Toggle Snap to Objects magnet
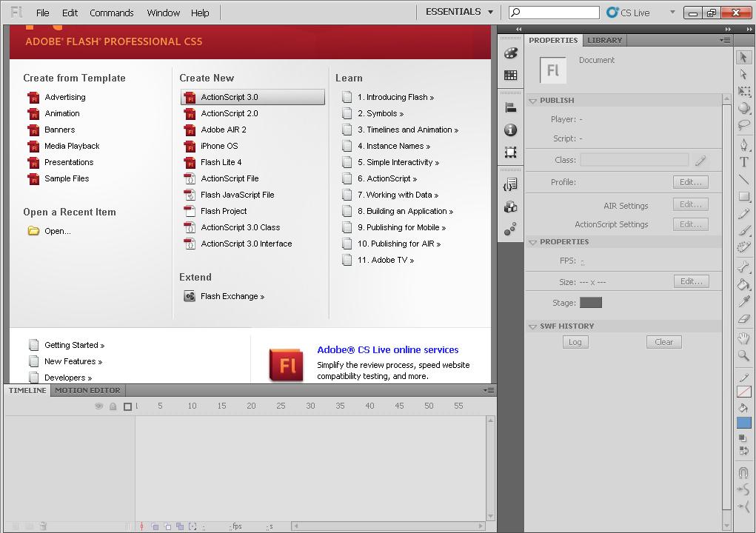756x533 pixels. coord(743,472)
